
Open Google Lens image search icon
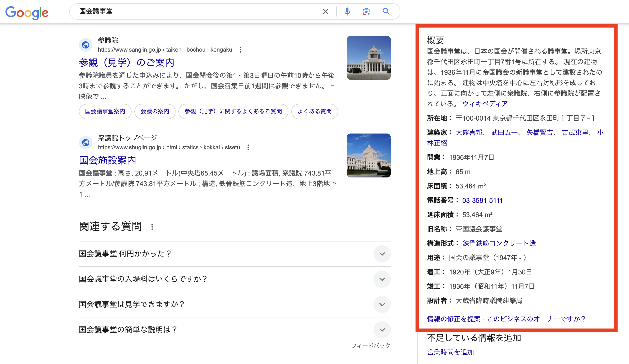tap(366, 11)
